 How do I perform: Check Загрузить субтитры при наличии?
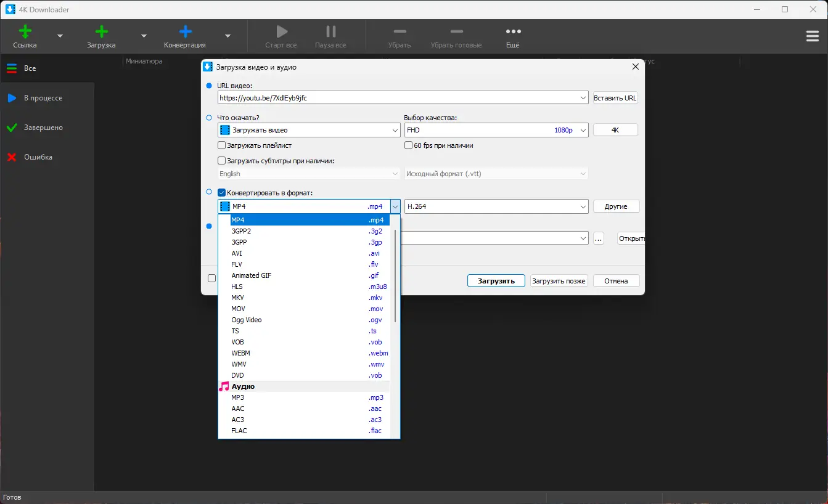[221, 160]
